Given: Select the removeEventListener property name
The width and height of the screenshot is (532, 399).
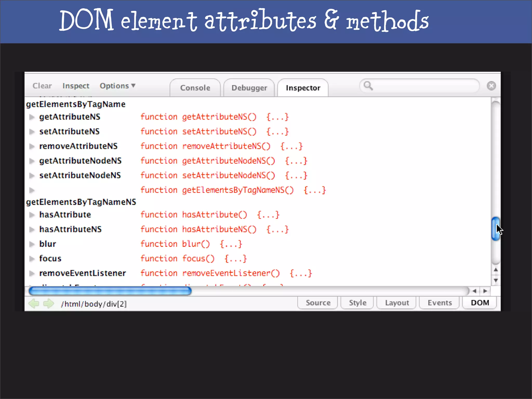Looking at the screenshot, I should [x=83, y=273].
